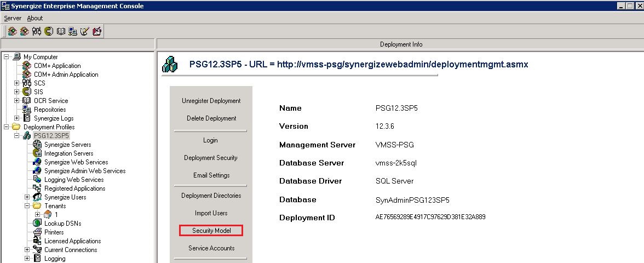This screenshot has width=644, height=263.
Task: Click the Registered Applications tree icon
Action: [x=37, y=188]
